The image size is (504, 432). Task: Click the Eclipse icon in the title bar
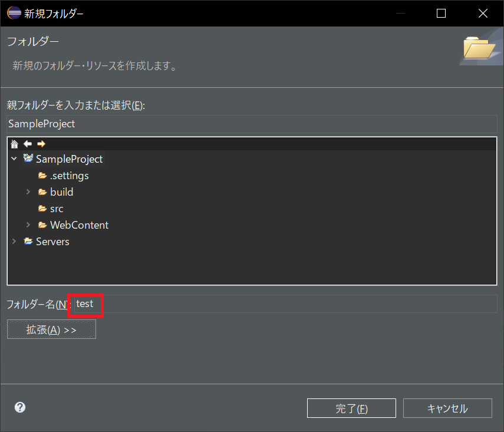pyautogui.click(x=13, y=12)
